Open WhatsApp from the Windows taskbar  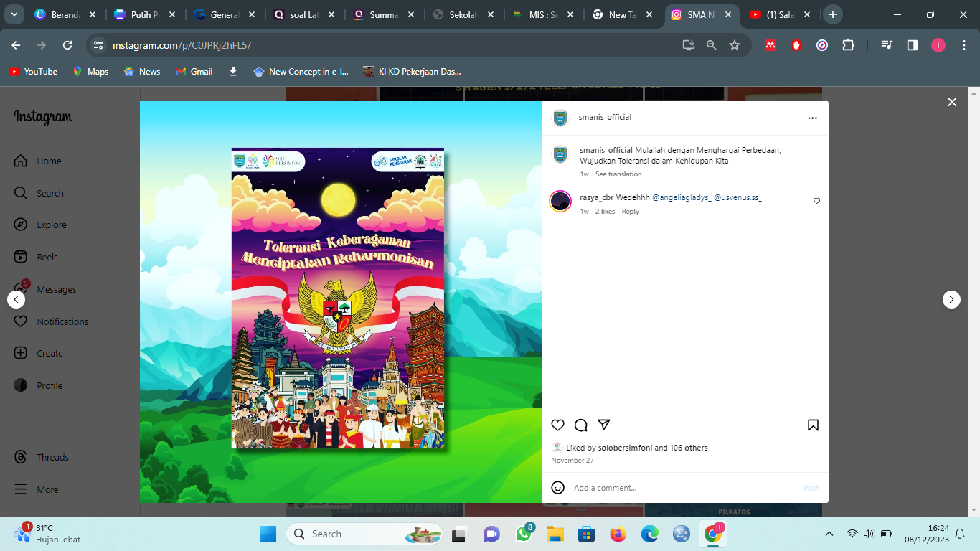pyautogui.click(x=524, y=534)
